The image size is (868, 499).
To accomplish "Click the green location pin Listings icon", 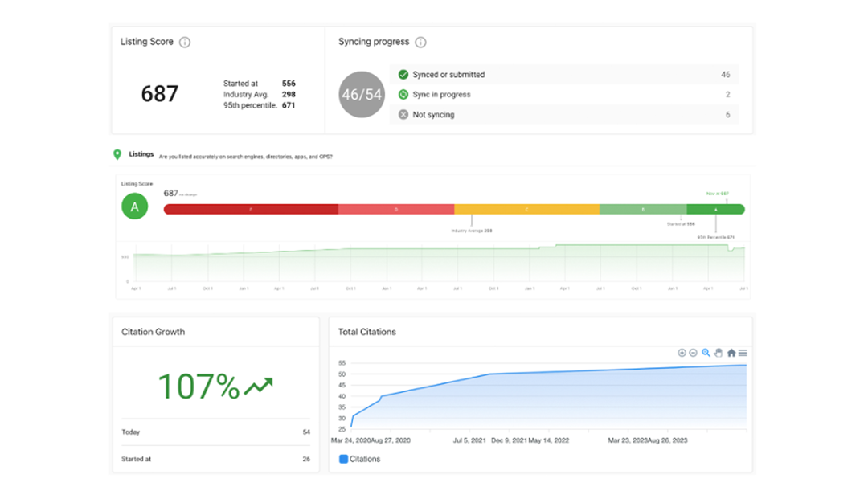I will click(x=117, y=154).
